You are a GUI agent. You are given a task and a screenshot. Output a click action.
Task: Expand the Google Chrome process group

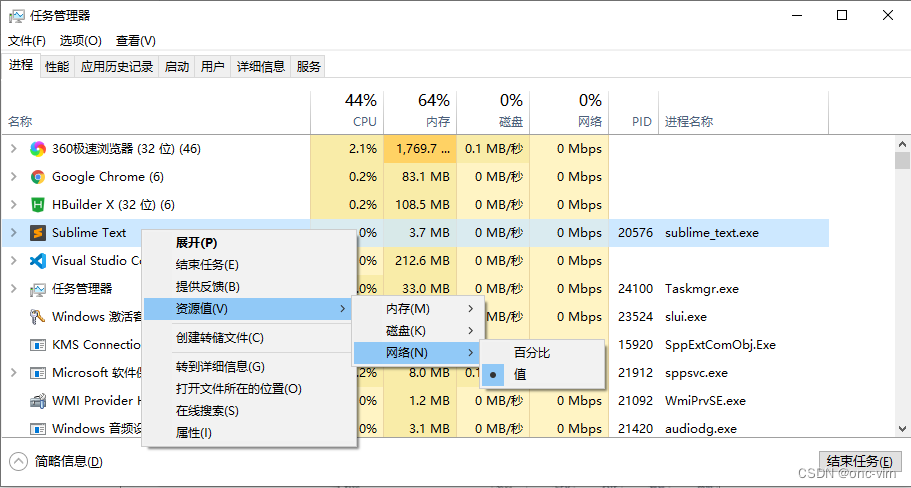[13, 177]
